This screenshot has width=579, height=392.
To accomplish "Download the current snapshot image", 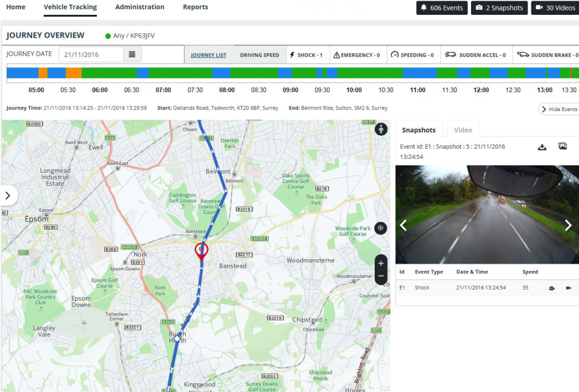I will [x=543, y=147].
